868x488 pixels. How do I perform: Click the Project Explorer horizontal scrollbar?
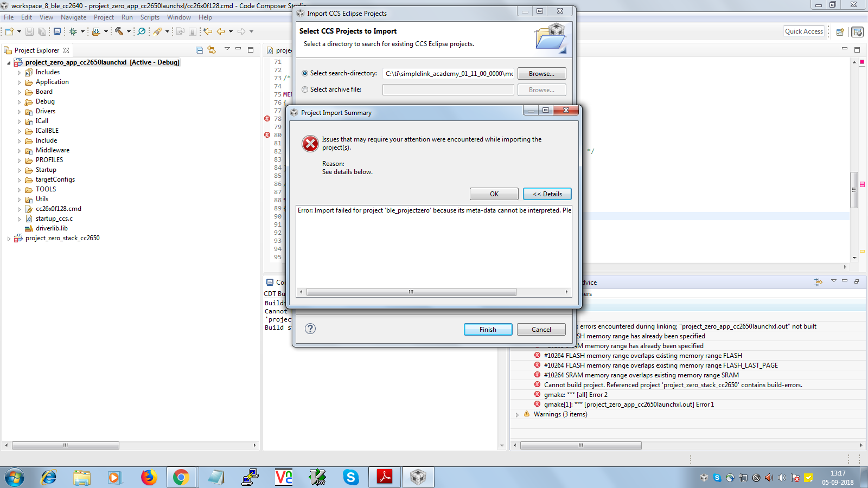click(x=66, y=445)
